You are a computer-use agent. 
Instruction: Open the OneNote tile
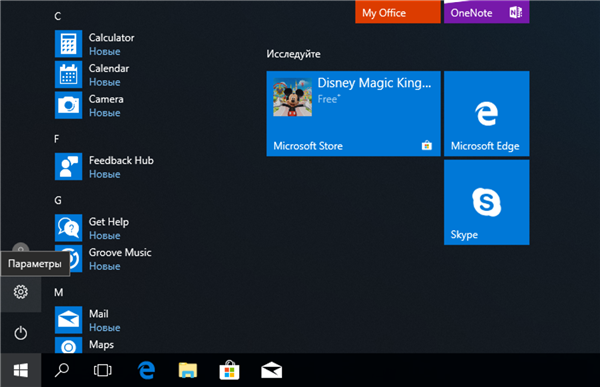pos(487,12)
